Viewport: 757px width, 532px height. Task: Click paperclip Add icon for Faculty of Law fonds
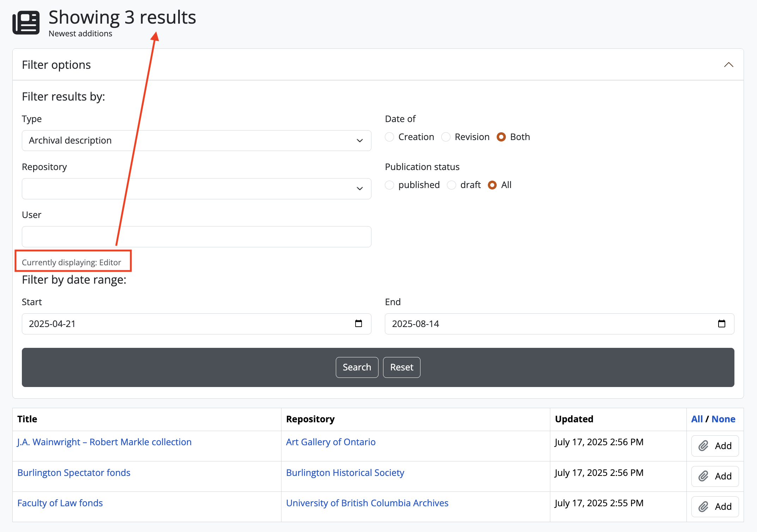pos(703,507)
